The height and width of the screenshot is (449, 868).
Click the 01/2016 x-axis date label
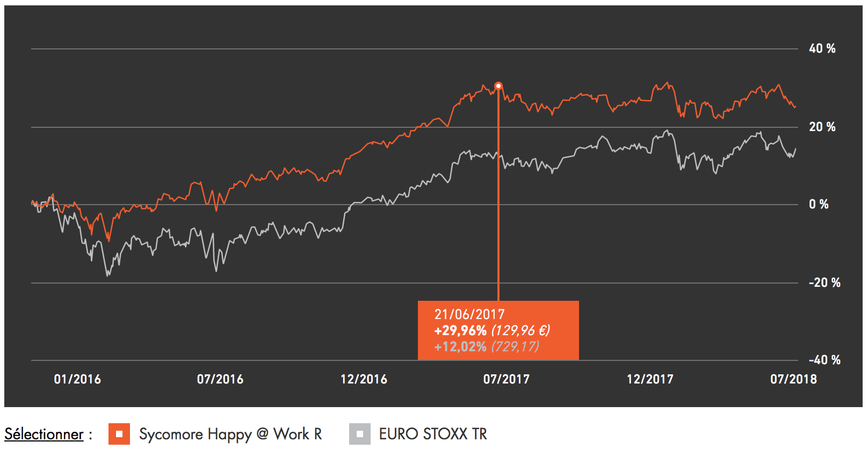(77, 379)
